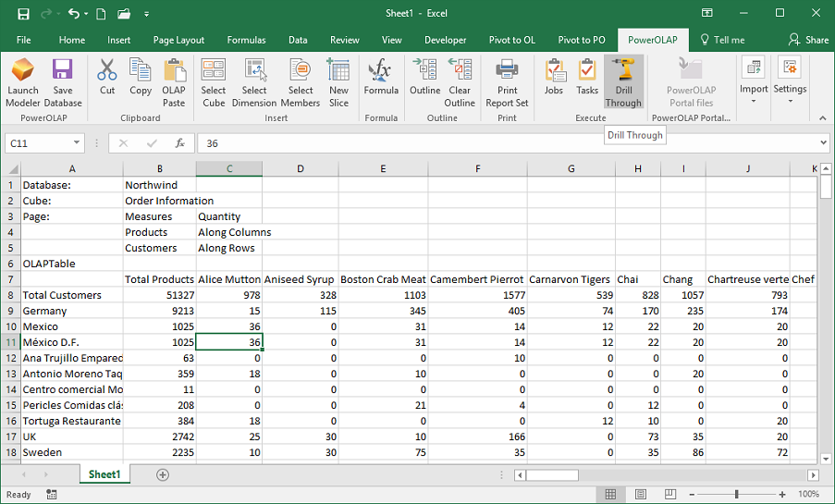
Task: Undo the last action
Action: pyautogui.click(x=74, y=14)
